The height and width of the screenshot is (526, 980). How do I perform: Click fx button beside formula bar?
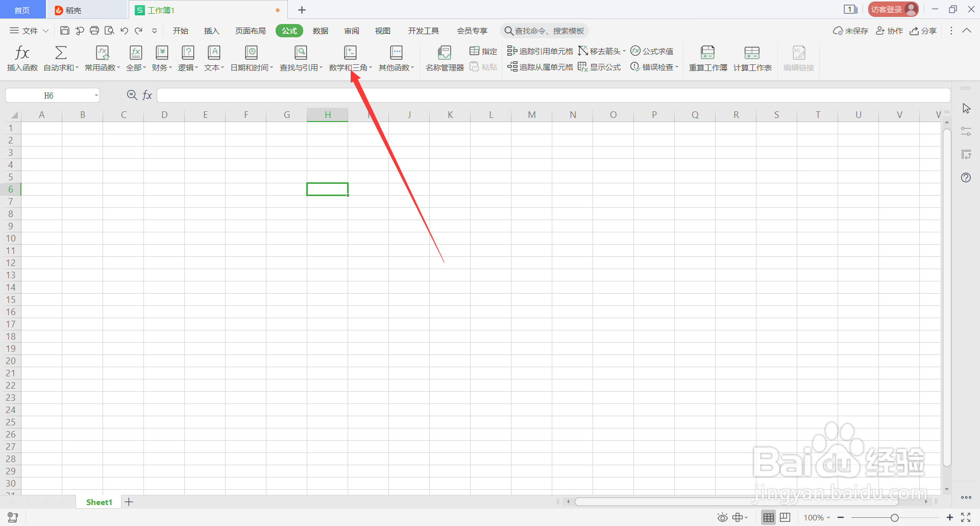click(147, 95)
